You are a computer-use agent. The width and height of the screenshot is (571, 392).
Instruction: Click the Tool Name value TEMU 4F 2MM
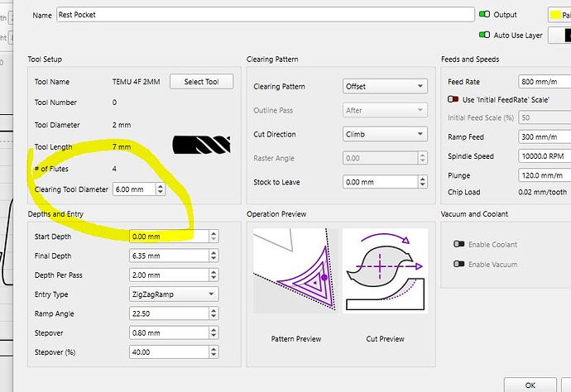tap(137, 82)
